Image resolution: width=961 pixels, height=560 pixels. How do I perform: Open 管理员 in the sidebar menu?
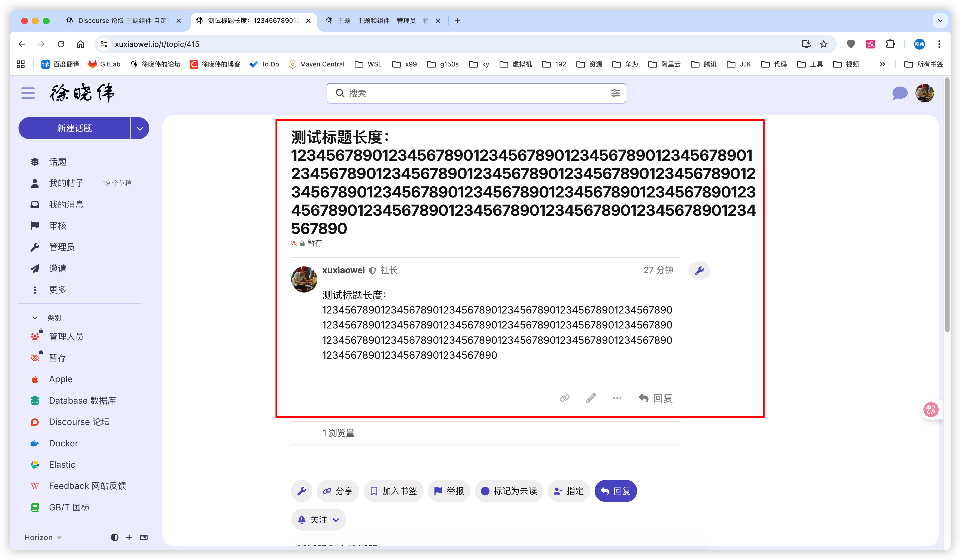pos(62,247)
